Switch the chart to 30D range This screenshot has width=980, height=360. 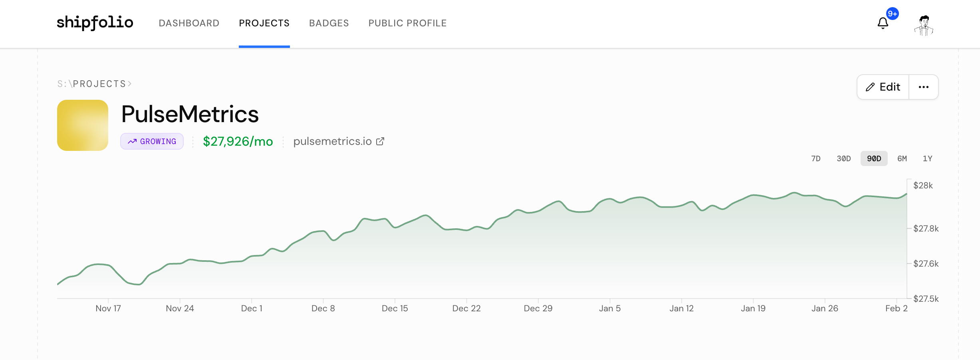coord(843,158)
